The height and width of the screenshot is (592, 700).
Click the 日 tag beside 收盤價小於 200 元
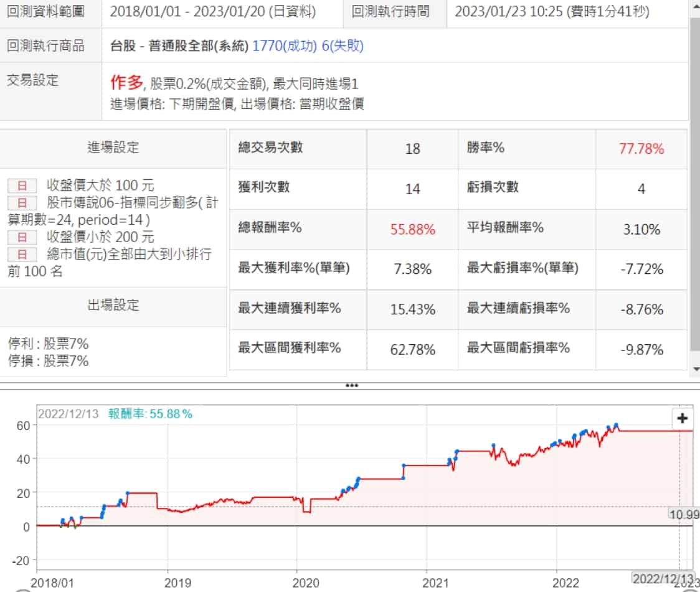(22, 237)
